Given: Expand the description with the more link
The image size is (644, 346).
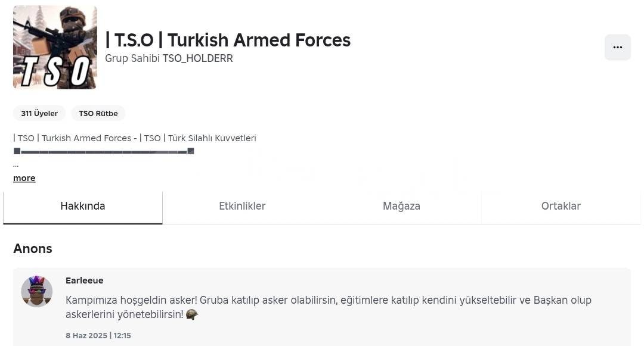Looking at the screenshot, I should click(24, 178).
